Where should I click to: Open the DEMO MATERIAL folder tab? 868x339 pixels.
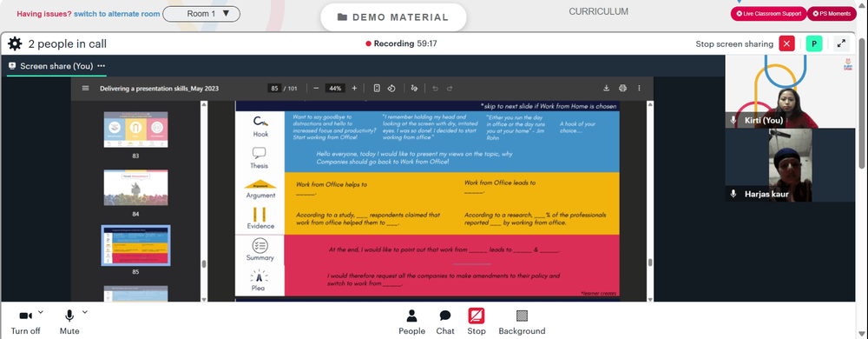[x=393, y=17]
